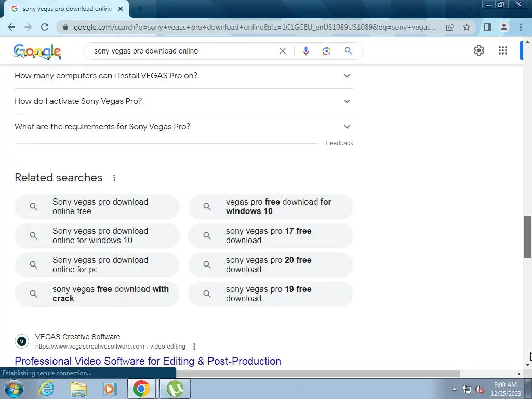Open the taskbar clock showing 8:00 AM
The height and width of the screenshot is (399, 532).
(506, 389)
